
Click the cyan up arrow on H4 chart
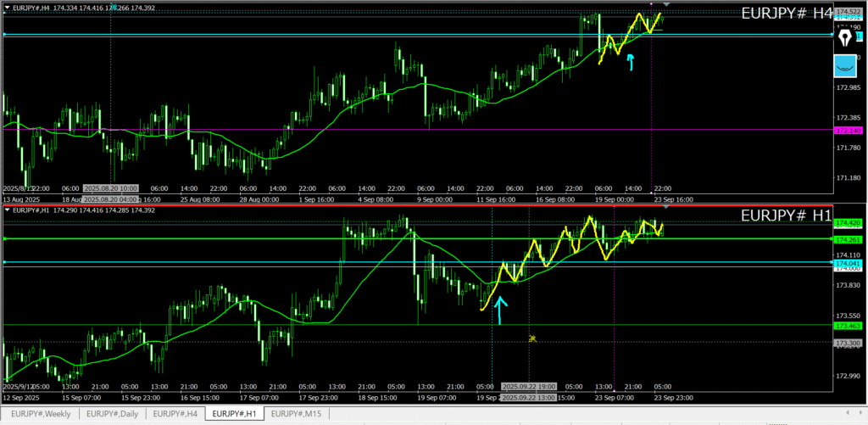coord(630,61)
